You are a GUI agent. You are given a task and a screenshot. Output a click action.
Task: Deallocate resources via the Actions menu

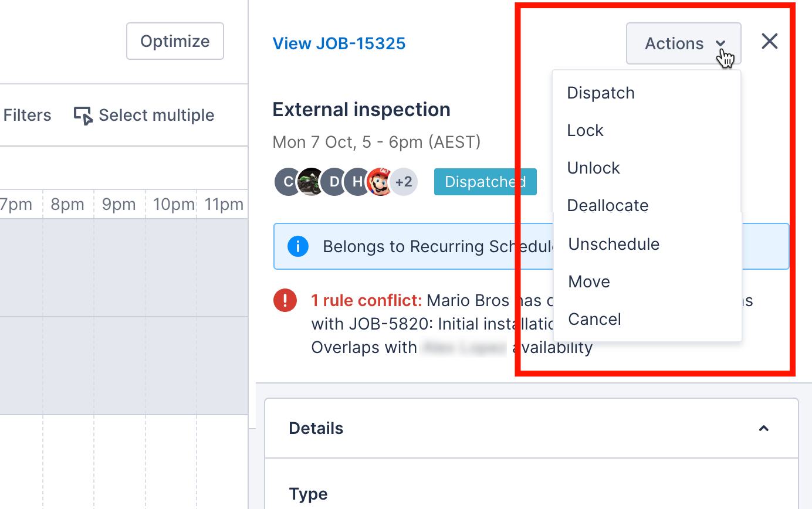(x=608, y=205)
